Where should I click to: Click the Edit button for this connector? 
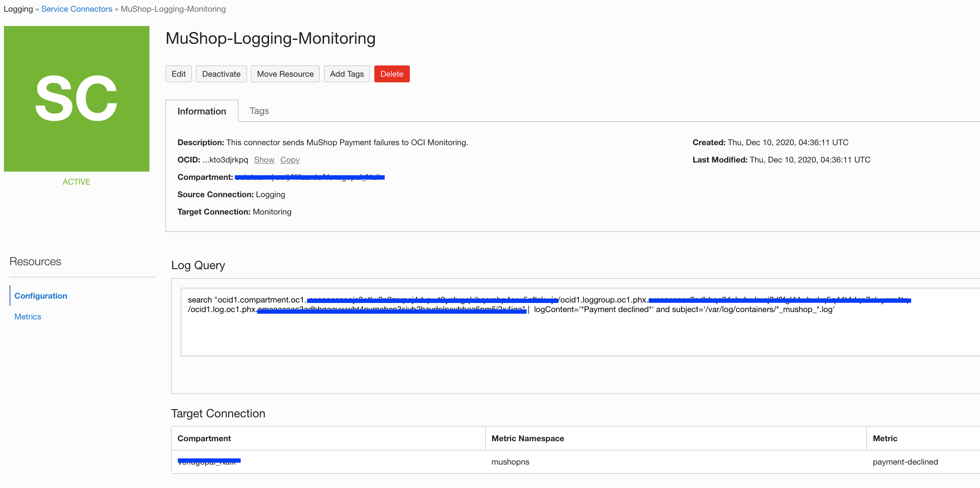click(x=178, y=74)
